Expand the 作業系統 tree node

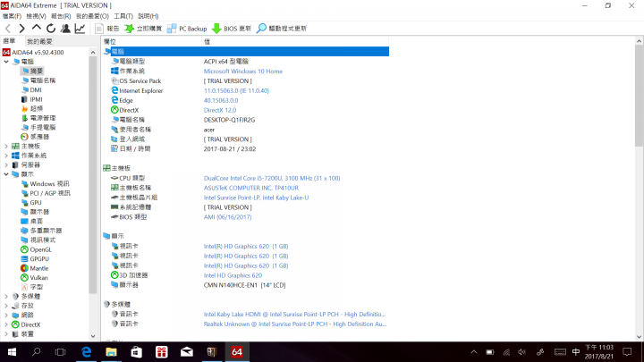click(x=6, y=156)
